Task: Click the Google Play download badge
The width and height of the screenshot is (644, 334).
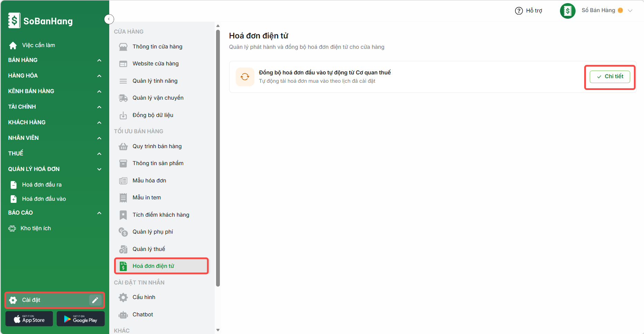Action: [81, 319]
